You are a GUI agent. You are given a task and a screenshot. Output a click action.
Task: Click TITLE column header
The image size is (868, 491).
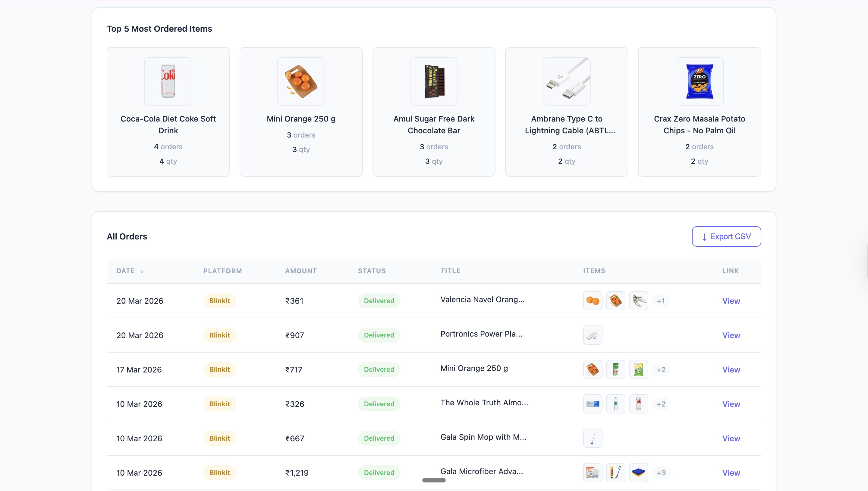450,271
